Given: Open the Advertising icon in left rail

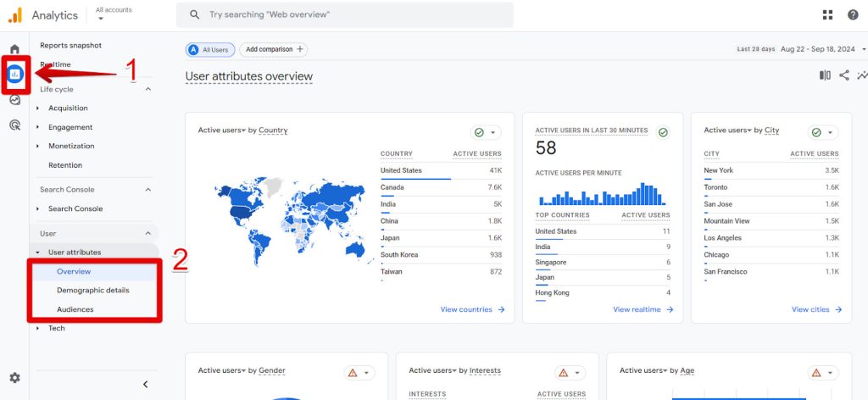Looking at the screenshot, I should coord(15,125).
